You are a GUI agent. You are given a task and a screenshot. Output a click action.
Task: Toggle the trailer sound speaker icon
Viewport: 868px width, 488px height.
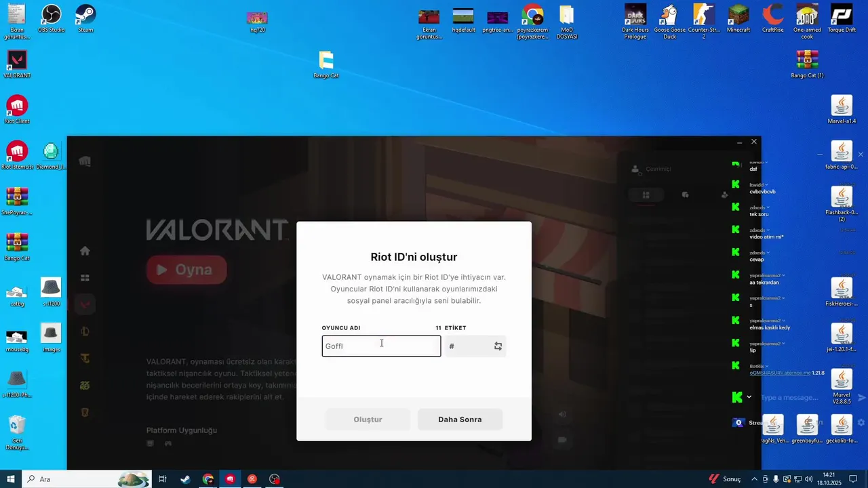[x=562, y=414]
